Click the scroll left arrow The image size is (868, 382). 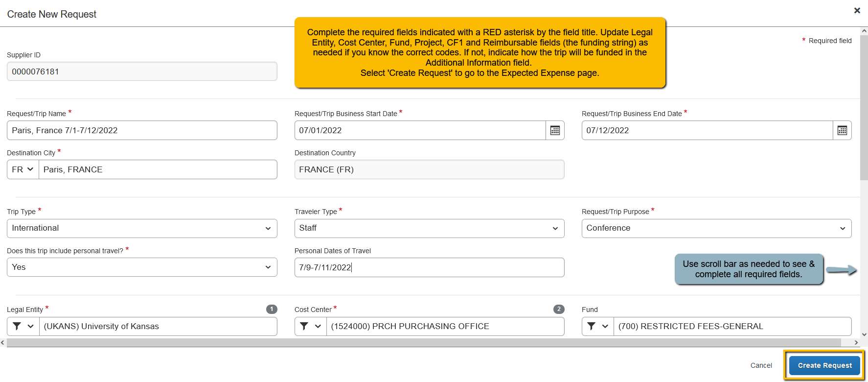(3, 343)
